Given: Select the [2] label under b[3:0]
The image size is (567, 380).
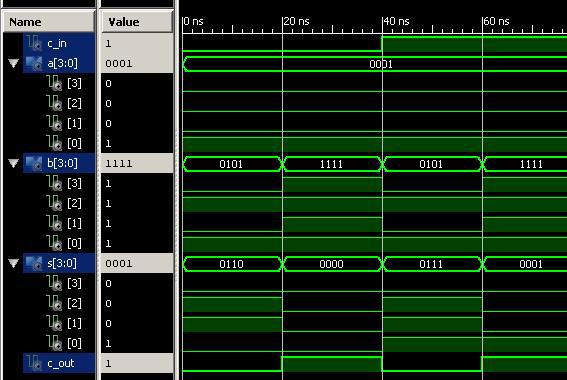Looking at the screenshot, I should (x=74, y=204).
